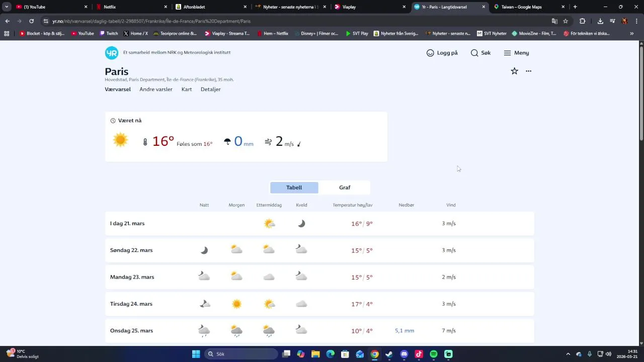Click the sun icon in Været nå
This screenshot has height=362, width=644.
pos(121,140)
